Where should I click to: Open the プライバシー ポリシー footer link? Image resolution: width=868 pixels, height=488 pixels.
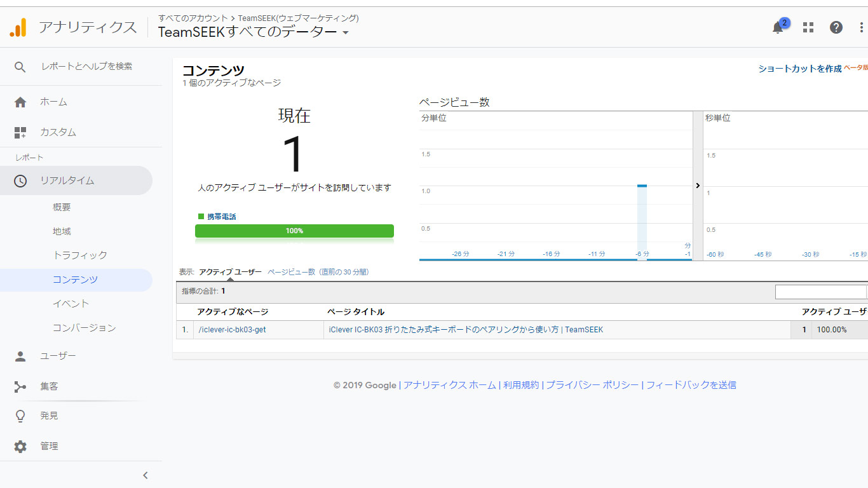(x=592, y=385)
